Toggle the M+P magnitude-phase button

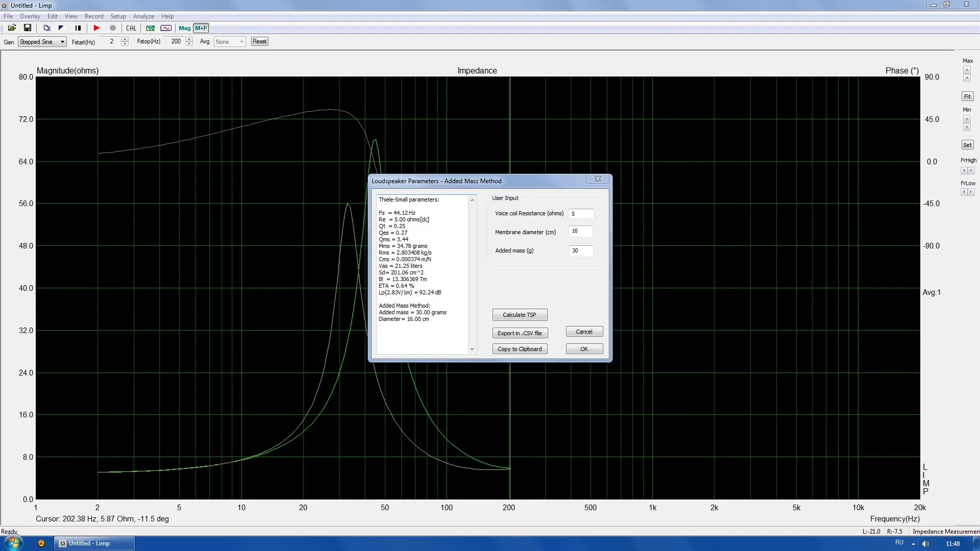pos(201,28)
